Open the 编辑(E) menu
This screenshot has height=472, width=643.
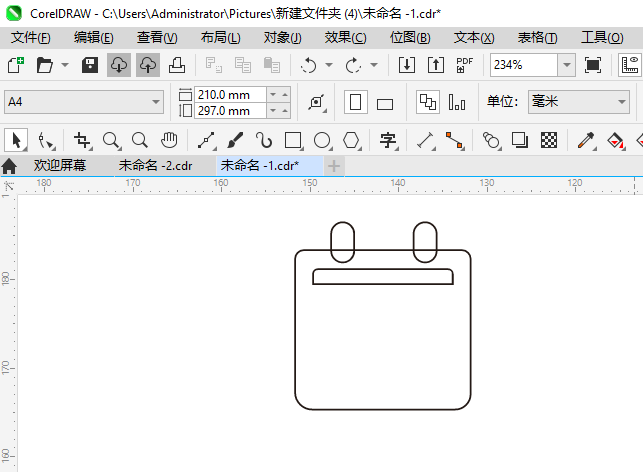pyautogui.click(x=93, y=37)
